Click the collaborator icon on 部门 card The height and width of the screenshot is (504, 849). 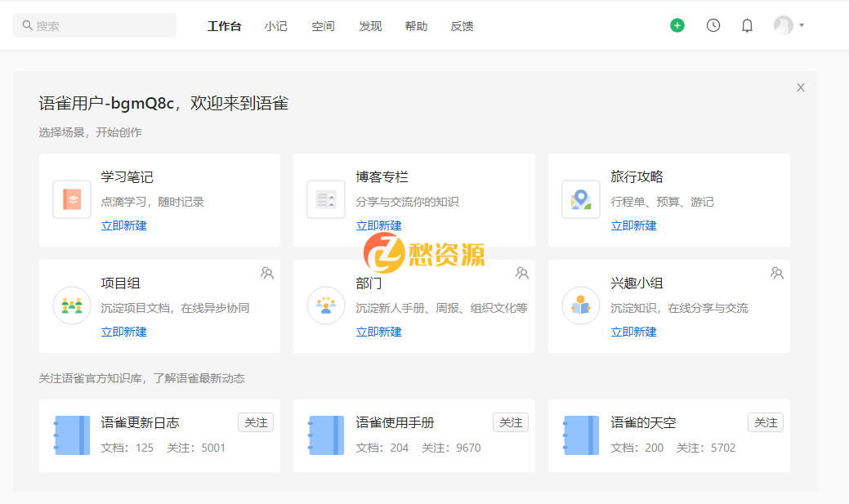pos(522,273)
